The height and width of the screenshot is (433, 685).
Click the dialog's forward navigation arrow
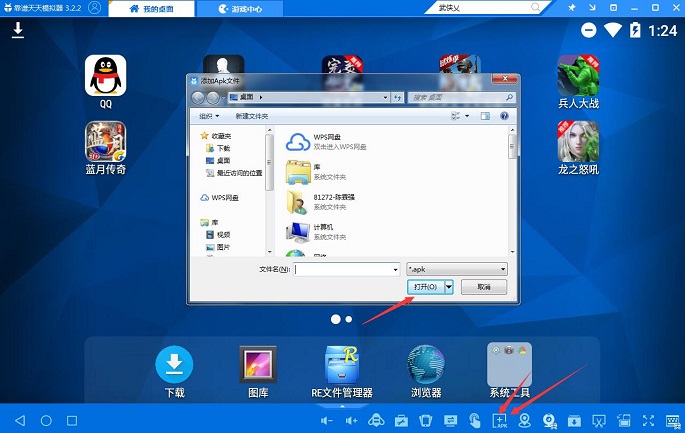(213, 97)
